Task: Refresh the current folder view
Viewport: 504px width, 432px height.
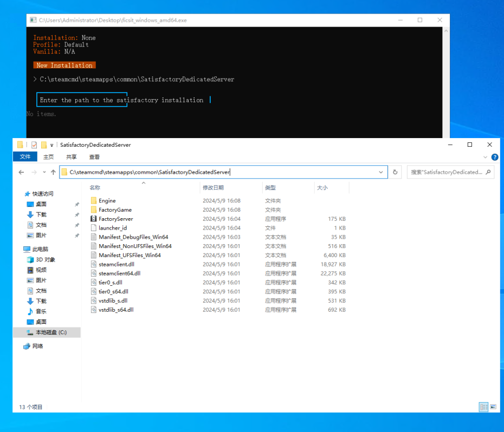Action: click(395, 172)
